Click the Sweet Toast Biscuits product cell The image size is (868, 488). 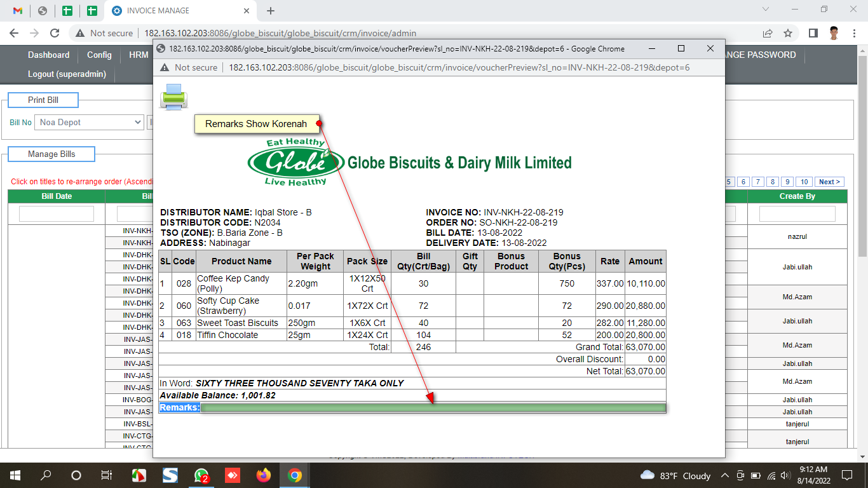tap(241, 323)
